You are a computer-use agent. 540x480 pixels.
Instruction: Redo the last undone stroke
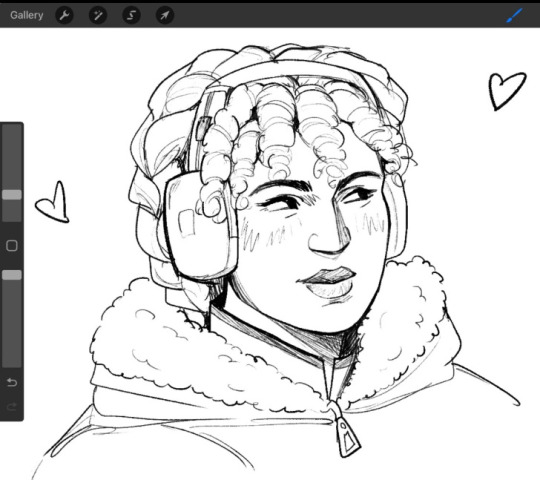pyautogui.click(x=12, y=407)
